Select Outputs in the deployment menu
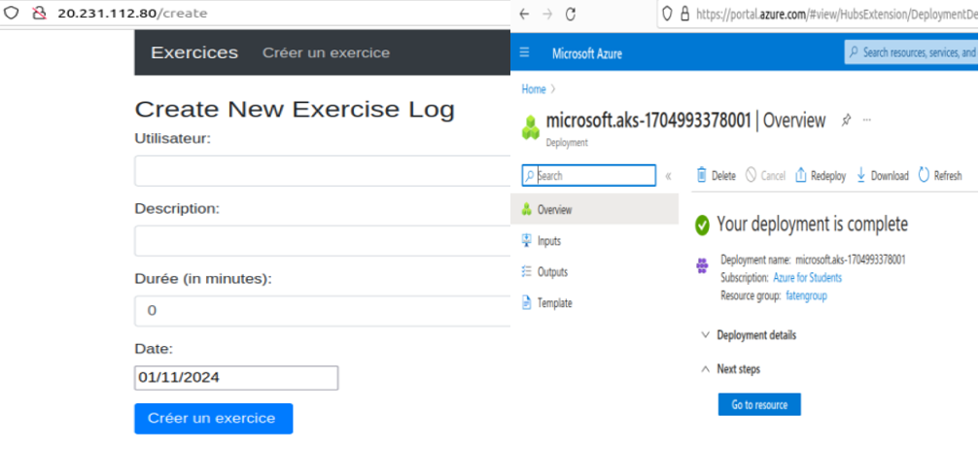This screenshot has width=980, height=449. 551,272
